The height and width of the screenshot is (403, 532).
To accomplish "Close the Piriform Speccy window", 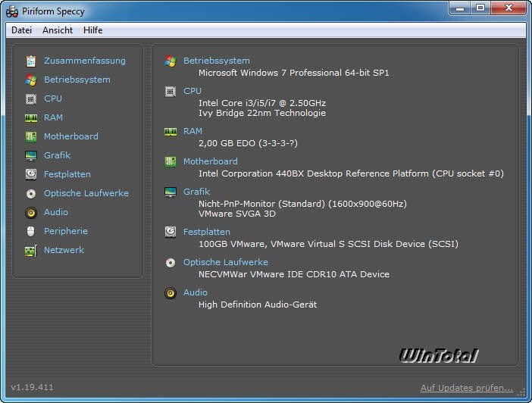I will [509, 8].
